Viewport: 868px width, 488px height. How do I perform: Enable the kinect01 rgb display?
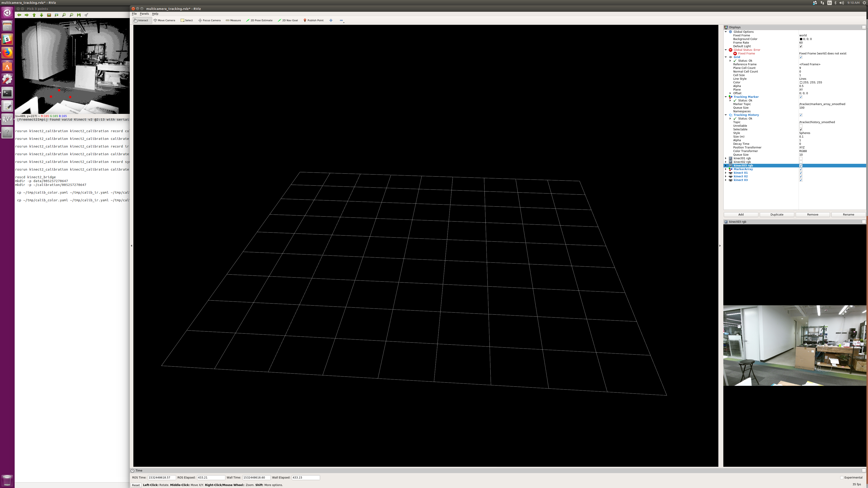pyautogui.click(x=801, y=158)
